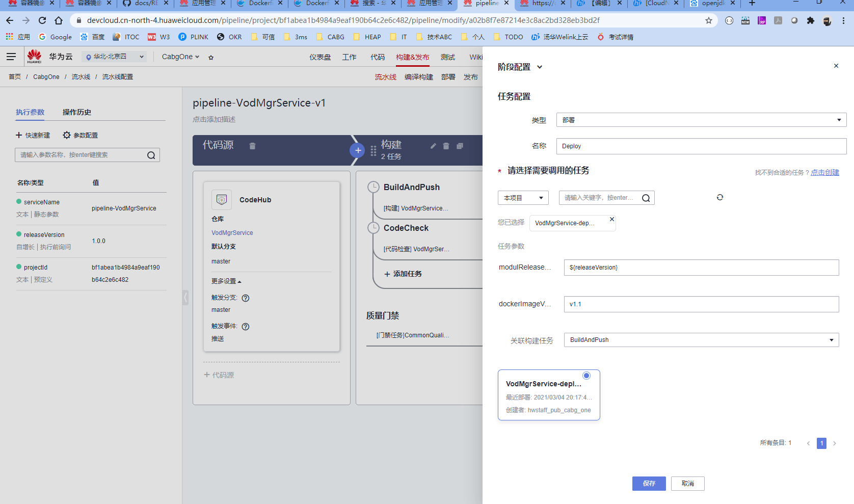Delete the 构建 stage using its trash icon
The image size is (854, 504).
tap(446, 146)
